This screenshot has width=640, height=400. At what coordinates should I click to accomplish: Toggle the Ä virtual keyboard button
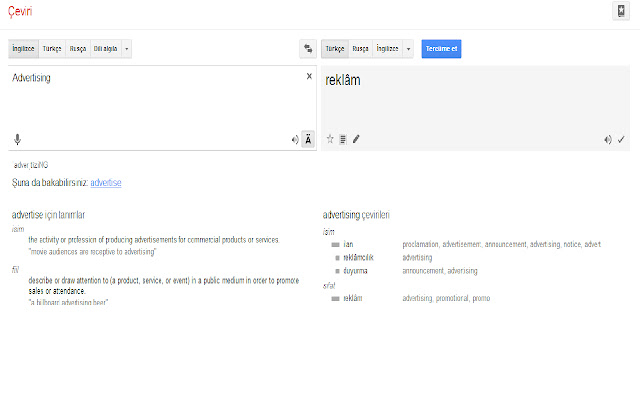[308, 140]
